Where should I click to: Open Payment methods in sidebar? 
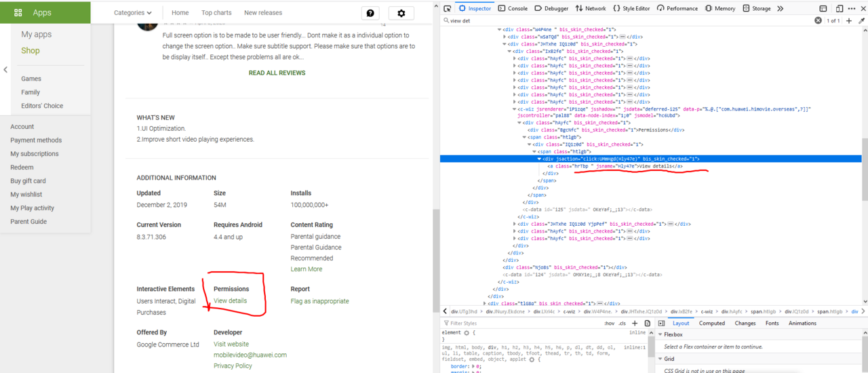pos(36,140)
